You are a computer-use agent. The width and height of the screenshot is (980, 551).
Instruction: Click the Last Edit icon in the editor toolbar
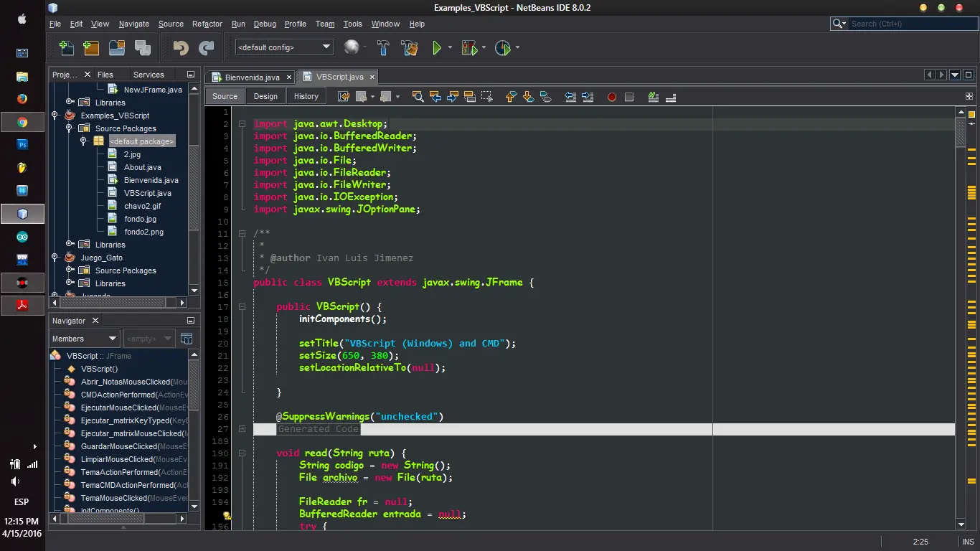(344, 96)
